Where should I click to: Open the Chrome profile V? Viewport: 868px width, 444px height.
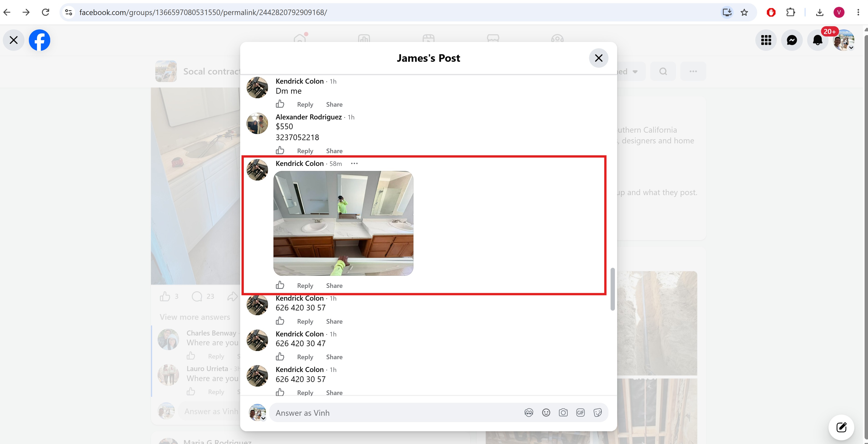coord(839,13)
